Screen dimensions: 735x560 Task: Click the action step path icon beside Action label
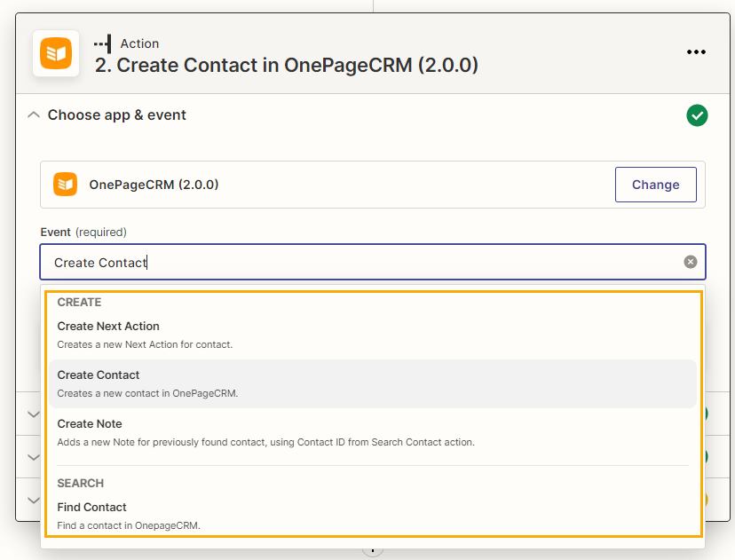pos(103,44)
